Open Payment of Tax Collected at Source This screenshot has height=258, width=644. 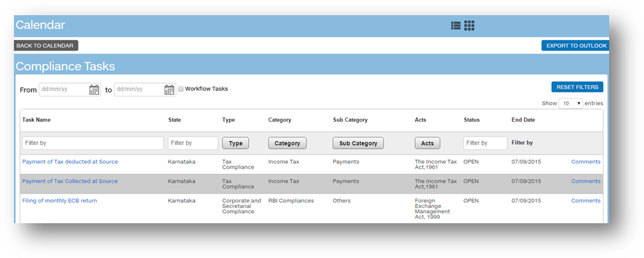click(x=70, y=181)
